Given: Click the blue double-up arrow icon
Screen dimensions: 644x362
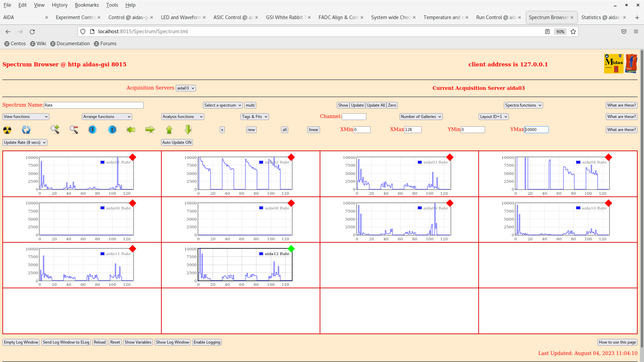Looking at the screenshot, I should tap(112, 130).
